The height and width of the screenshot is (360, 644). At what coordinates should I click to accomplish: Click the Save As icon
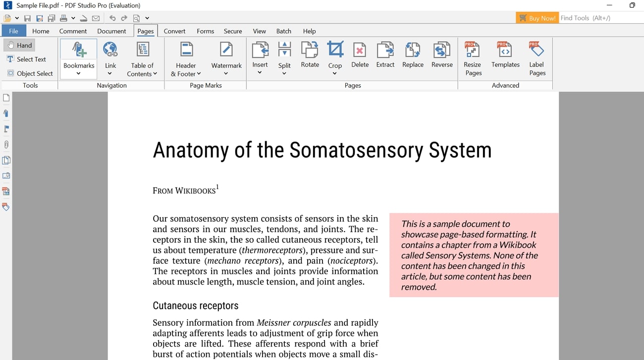pos(39,18)
